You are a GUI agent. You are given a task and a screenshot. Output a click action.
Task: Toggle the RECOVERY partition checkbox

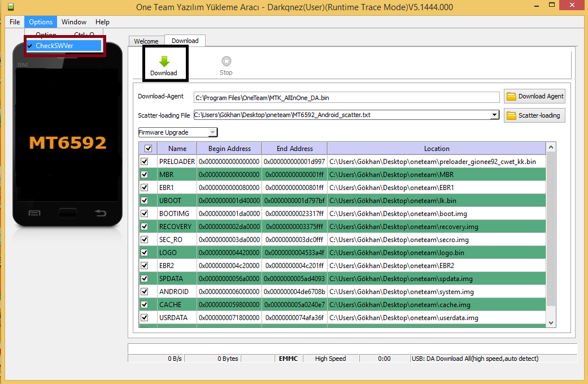click(145, 227)
